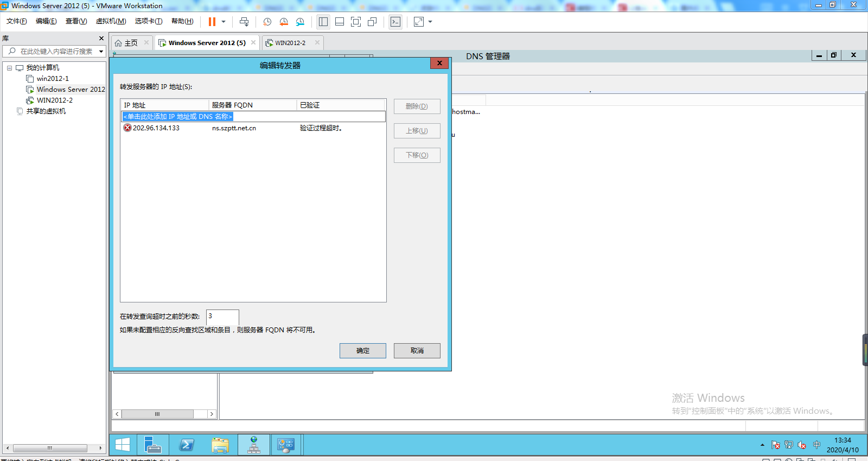This screenshot has height=461, width=868.
Task: Click the control panel taskbar icon
Action: pos(286,445)
